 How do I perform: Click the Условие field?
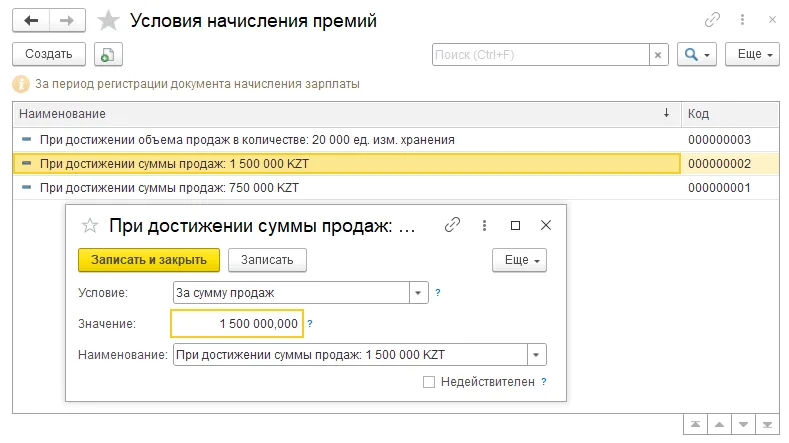pyautogui.click(x=291, y=292)
